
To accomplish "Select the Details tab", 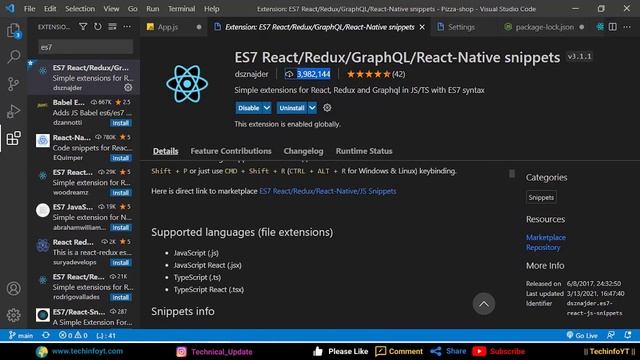I will coord(165,151).
